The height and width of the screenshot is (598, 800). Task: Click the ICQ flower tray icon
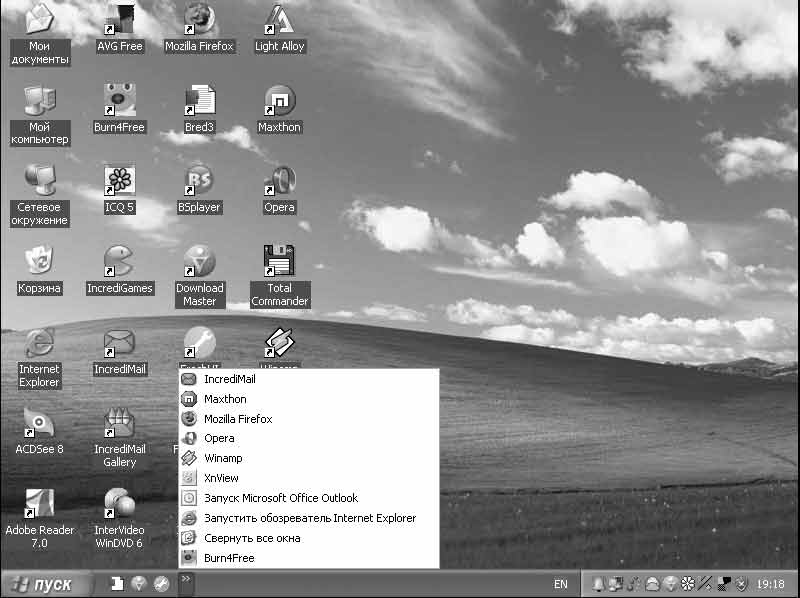click(688, 584)
